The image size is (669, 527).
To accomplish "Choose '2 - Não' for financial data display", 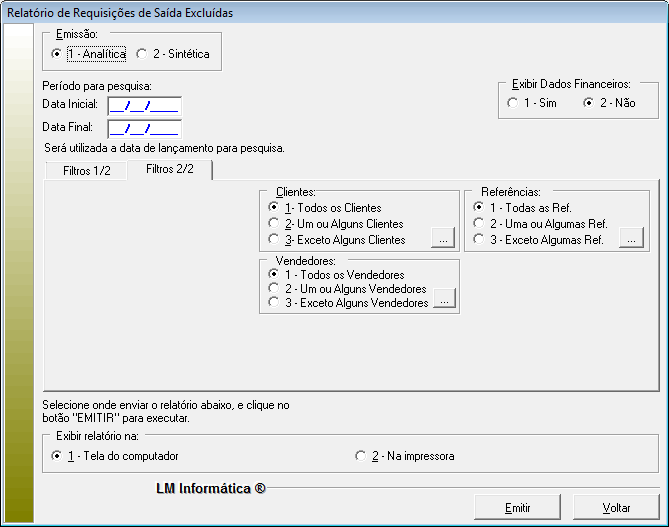I will (589, 103).
